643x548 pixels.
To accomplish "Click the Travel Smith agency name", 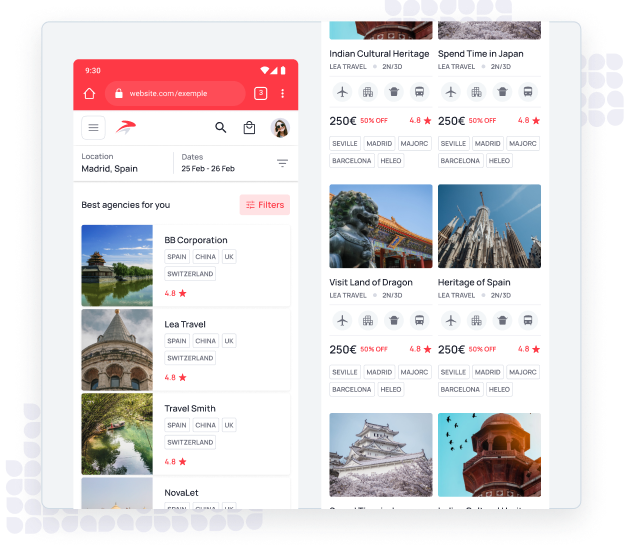I will click(190, 409).
